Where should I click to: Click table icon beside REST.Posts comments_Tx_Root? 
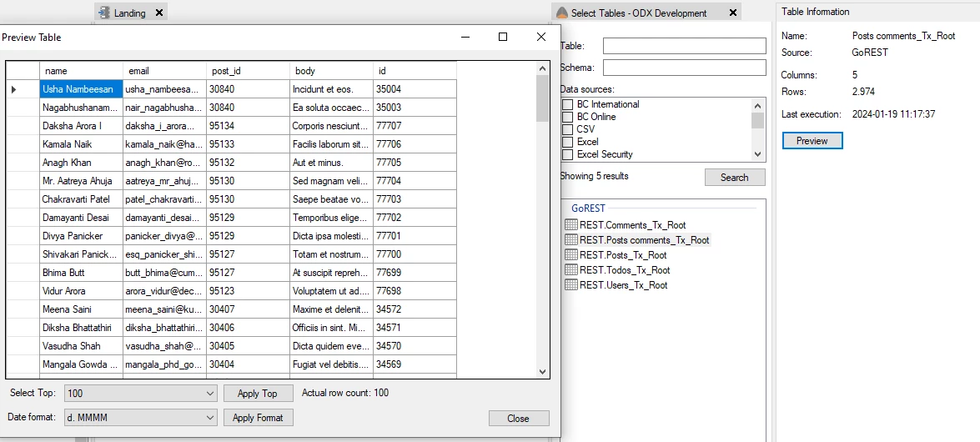[x=570, y=240]
